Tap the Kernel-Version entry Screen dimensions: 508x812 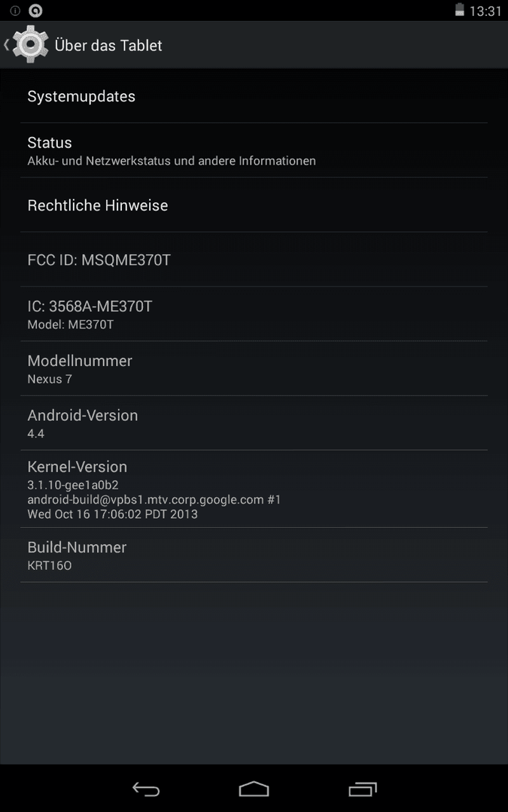[254, 489]
